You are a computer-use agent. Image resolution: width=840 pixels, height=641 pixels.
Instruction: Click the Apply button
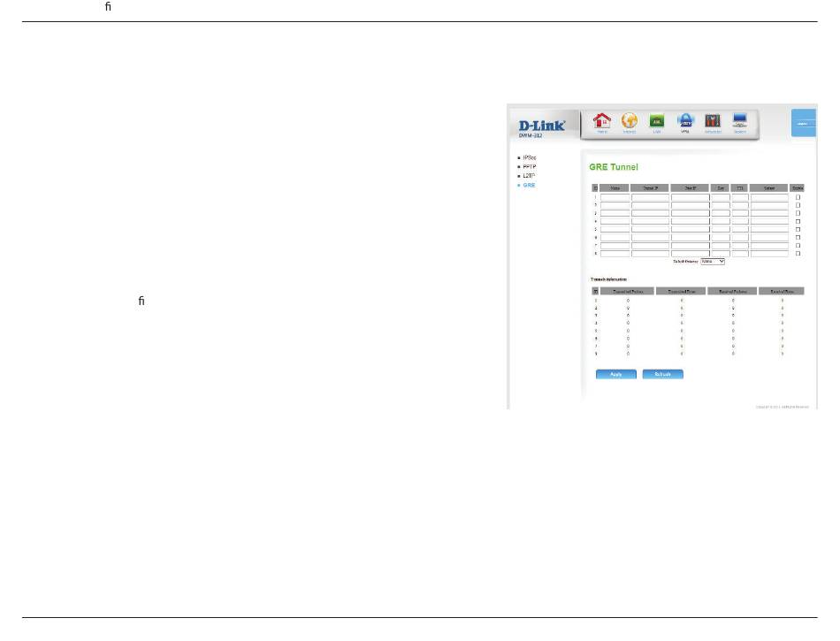pyautogui.click(x=616, y=374)
